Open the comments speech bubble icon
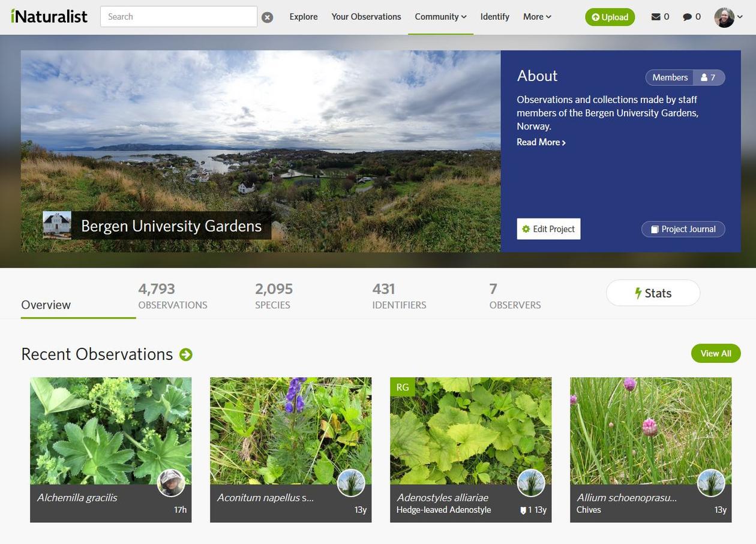 pos(687,17)
